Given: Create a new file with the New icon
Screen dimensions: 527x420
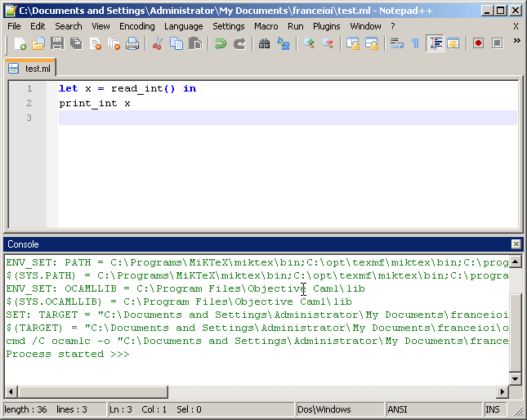Looking at the screenshot, I should click(x=20, y=43).
